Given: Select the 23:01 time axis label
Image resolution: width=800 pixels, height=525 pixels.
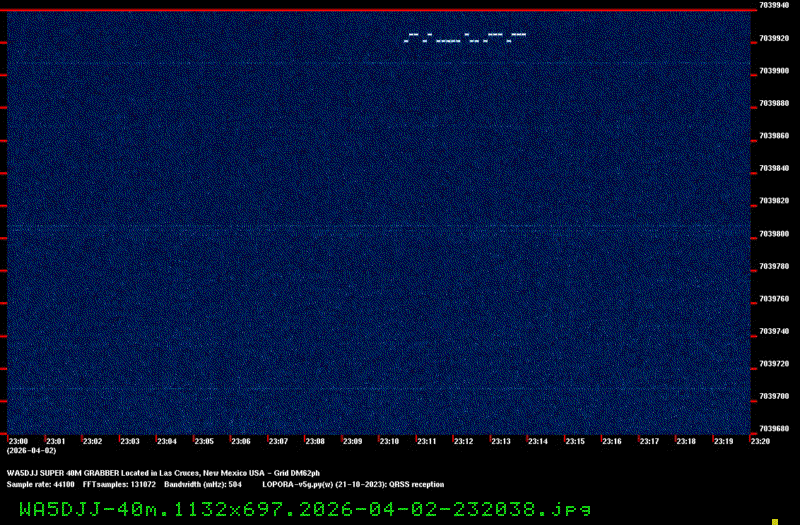Looking at the screenshot, I should [56, 441].
